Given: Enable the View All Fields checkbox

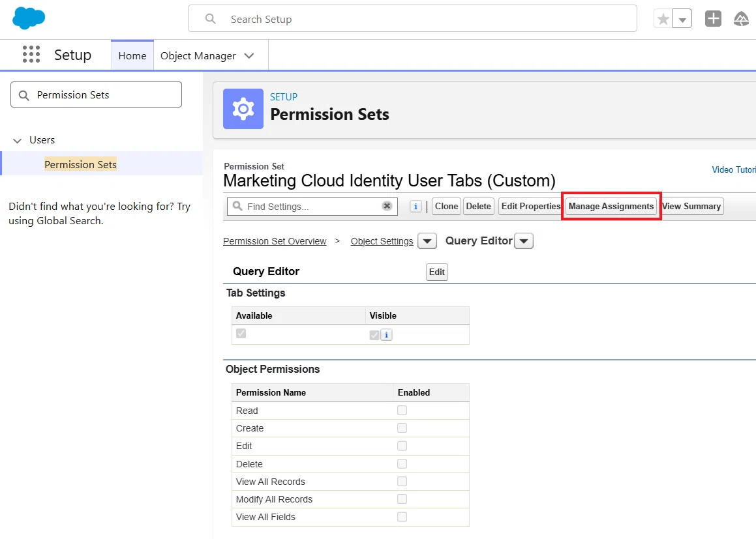Looking at the screenshot, I should click(x=402, y=517).
